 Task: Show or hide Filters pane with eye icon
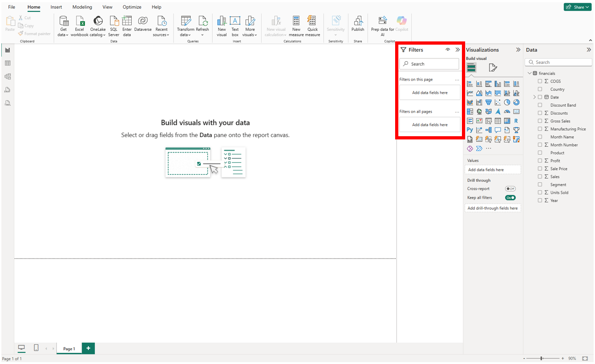click(448, 50)
